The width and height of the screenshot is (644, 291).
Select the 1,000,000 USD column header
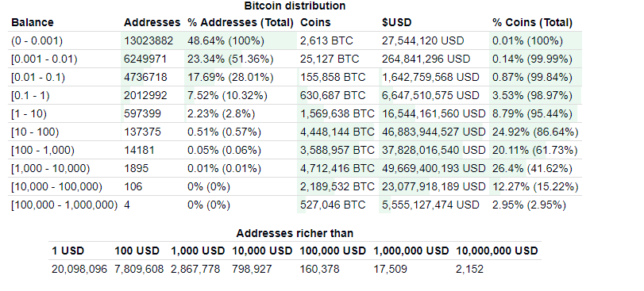pos(411,251)
